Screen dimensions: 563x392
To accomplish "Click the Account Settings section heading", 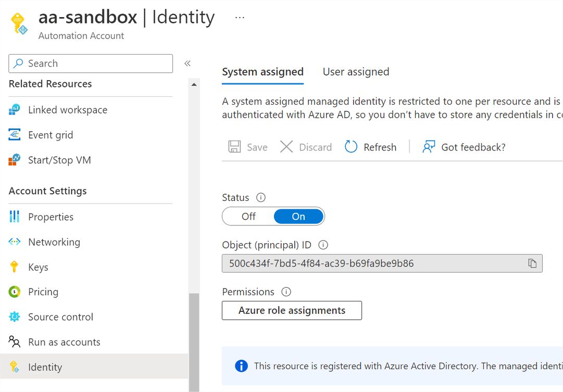I will click(x=48, y=191).
